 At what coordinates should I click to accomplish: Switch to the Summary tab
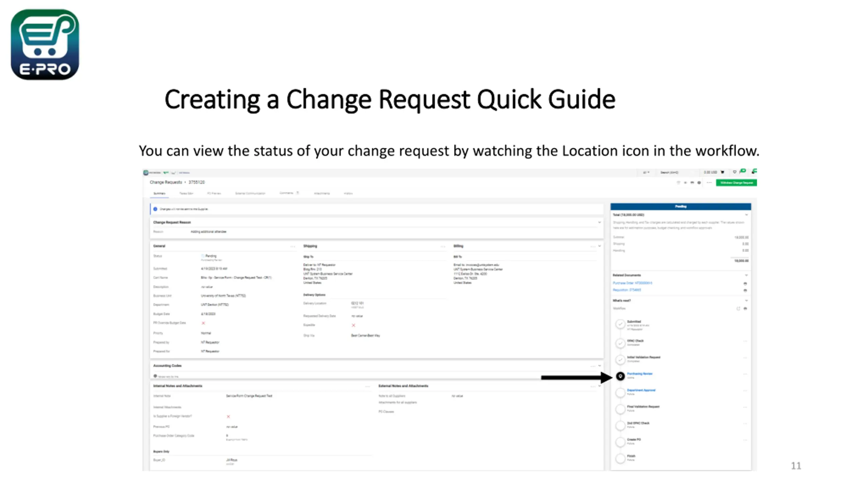[x=159, y=194]
